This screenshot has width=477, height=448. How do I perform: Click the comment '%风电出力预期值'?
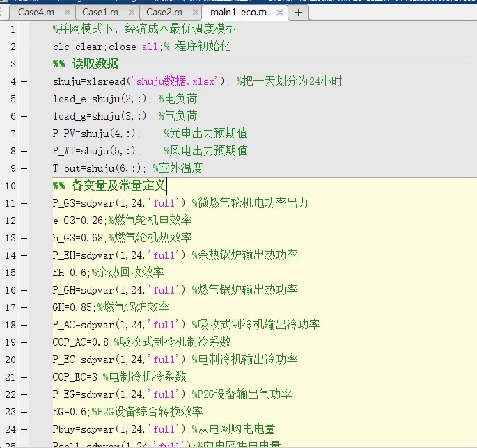[205, 150]
